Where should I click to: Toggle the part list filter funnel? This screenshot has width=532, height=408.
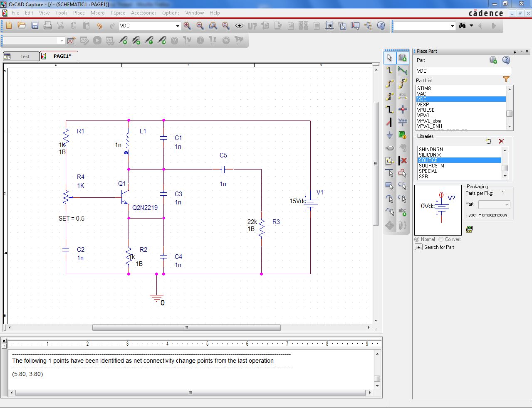point(506,79)
